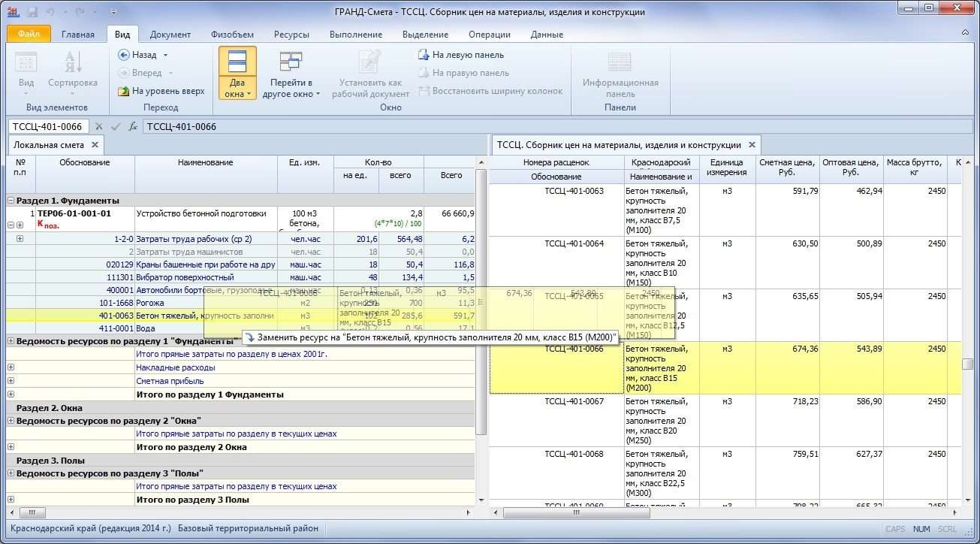
Task: Collapse Раздел 1. Фундаменты section
Action: 11,201
